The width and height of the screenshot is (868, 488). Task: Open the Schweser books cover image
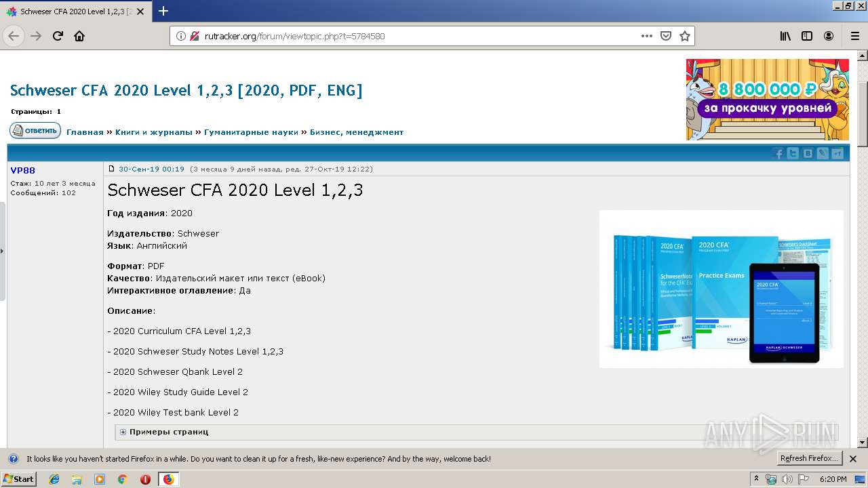(x=722, y=289)
